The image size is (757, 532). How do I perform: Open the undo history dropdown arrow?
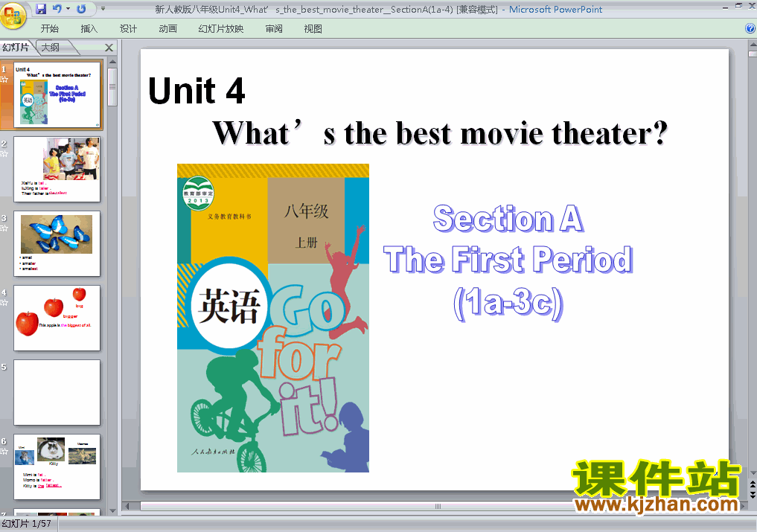(68, 9)
